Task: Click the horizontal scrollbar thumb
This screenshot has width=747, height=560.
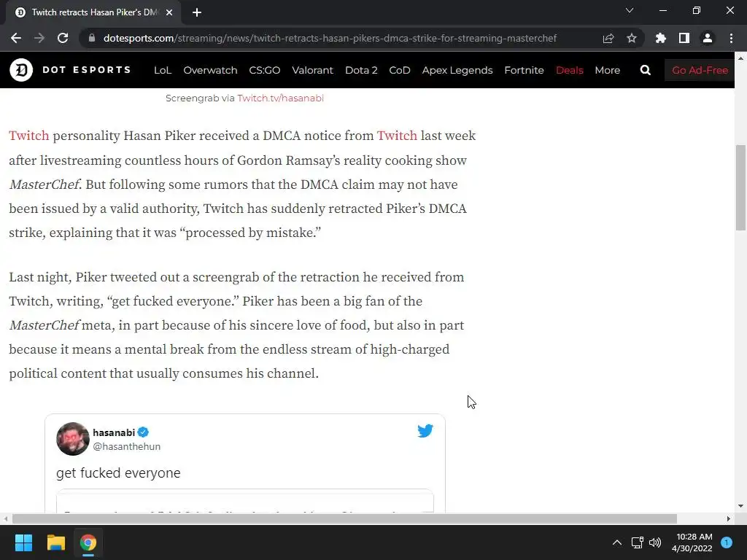Action: (x=344, y=518)
